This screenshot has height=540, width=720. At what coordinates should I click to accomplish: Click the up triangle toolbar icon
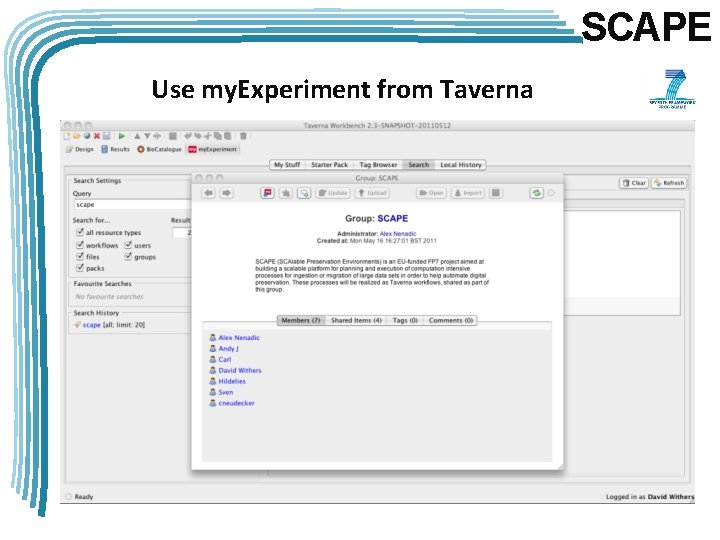pos(137,136)
